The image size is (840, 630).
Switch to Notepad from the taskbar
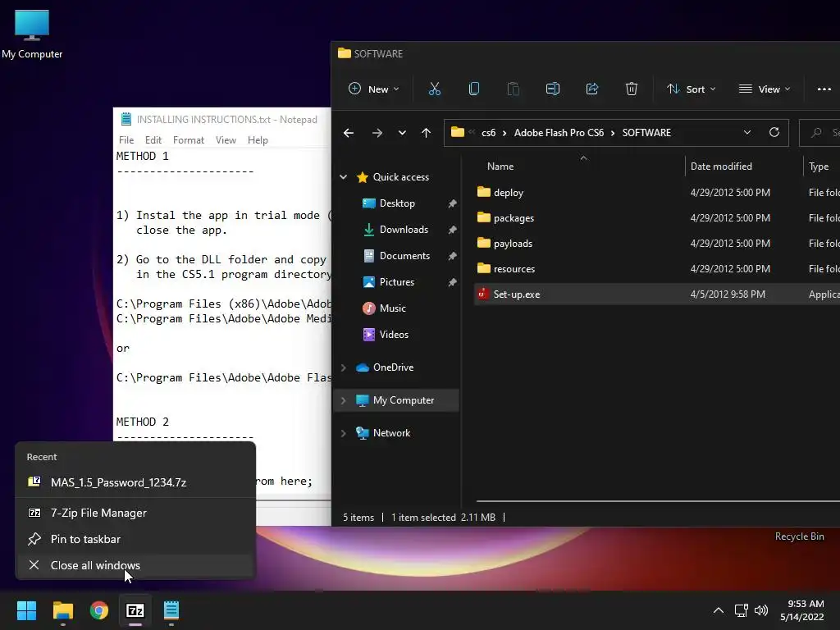point(171,610)
